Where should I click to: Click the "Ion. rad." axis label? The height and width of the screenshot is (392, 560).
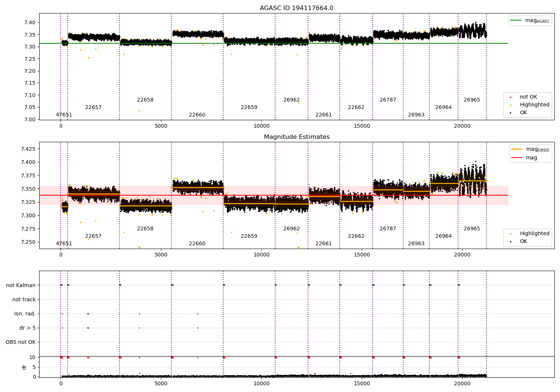click(x=25, y=314)
